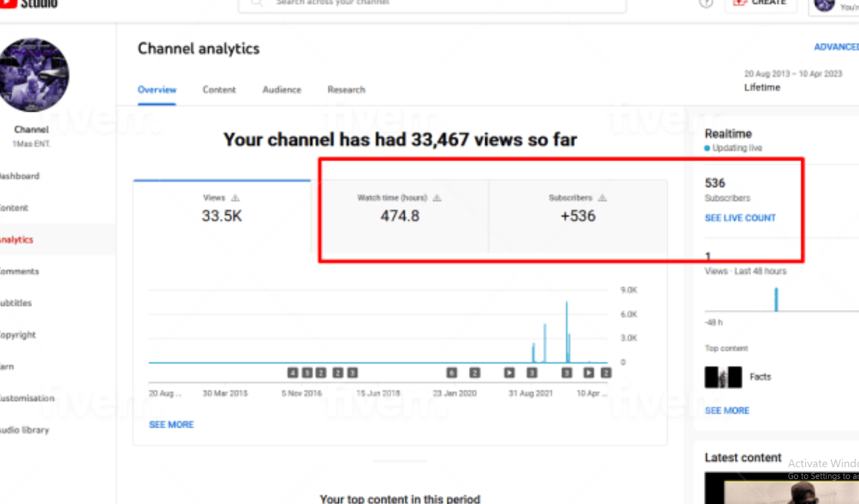The image size is (859, 504).
Task: Click the account avatar in top bar
Action: point(824,4)
